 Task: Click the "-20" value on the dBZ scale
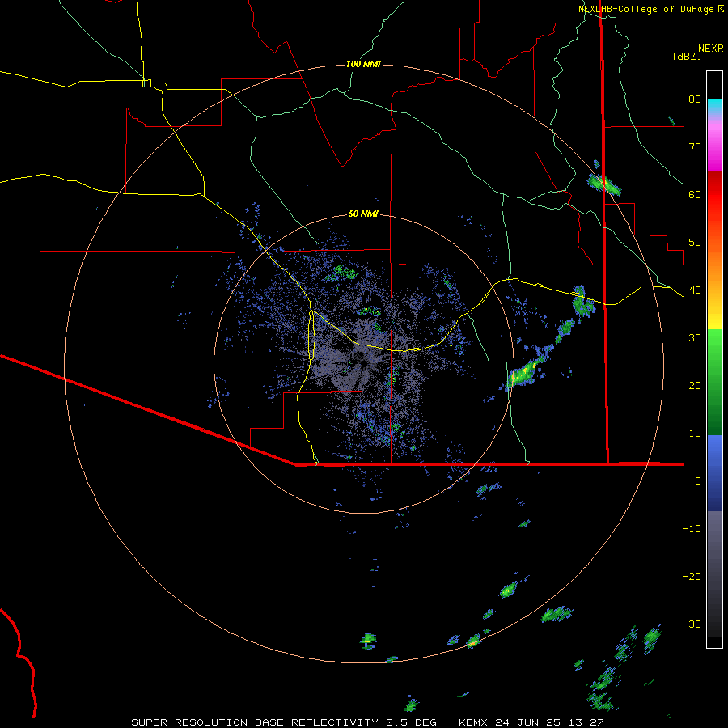point(692,577)
